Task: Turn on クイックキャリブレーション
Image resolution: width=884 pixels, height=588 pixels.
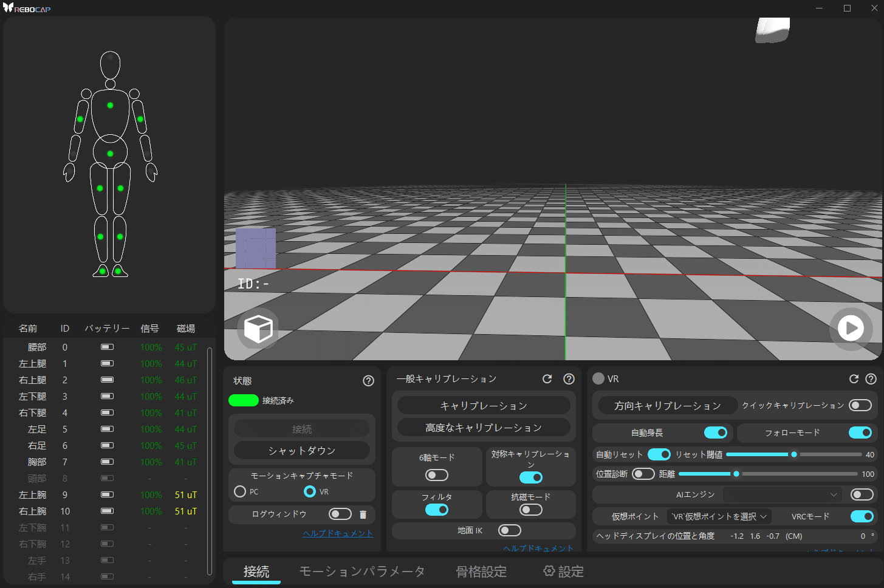Action: [862, 405]
